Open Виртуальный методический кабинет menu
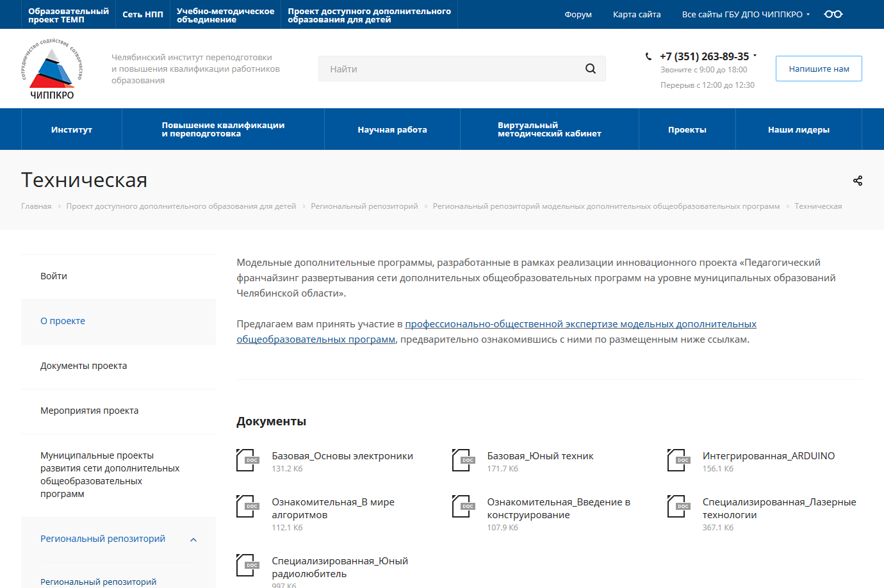Viewport: 884px width, 588px height. (550, 129)
